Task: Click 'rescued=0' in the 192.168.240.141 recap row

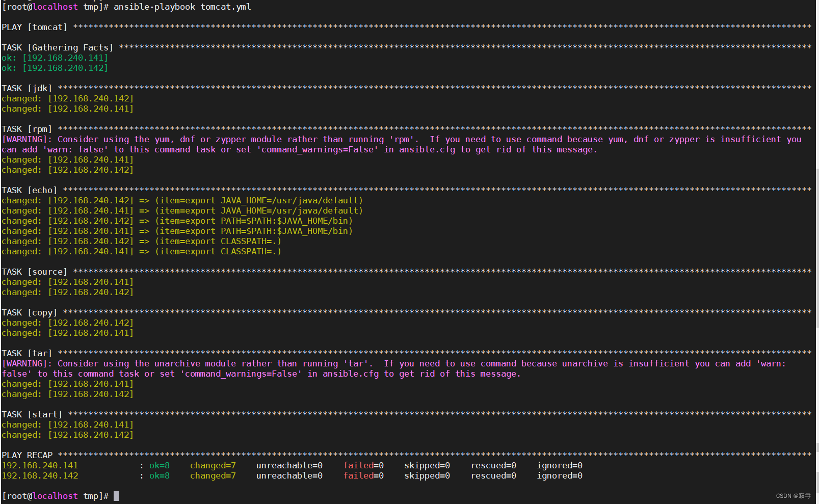Action: (x=493, y=466)
